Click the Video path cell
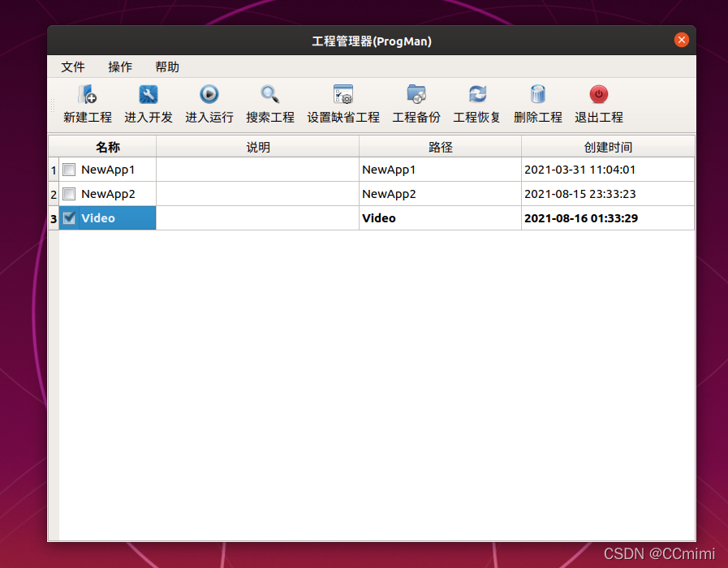This screenshot has height=568, width=728. pos(440,218)
